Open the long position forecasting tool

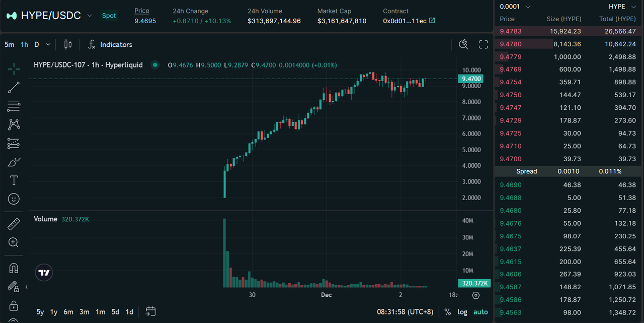click(x=14, y=144)
